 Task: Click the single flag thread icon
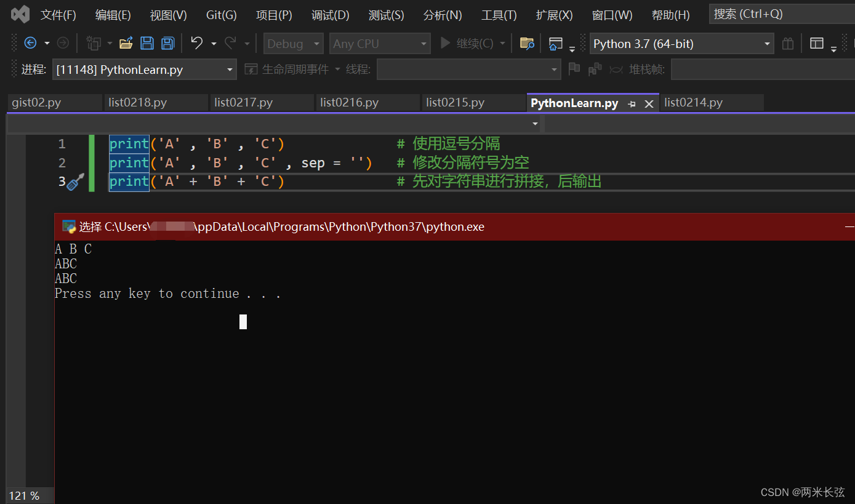coord(574,69)
